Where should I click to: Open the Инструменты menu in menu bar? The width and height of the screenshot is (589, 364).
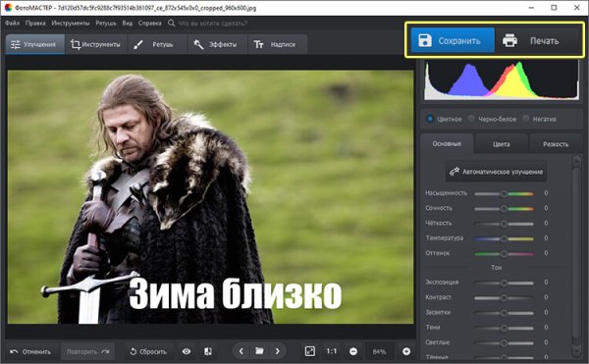point(71,23)
